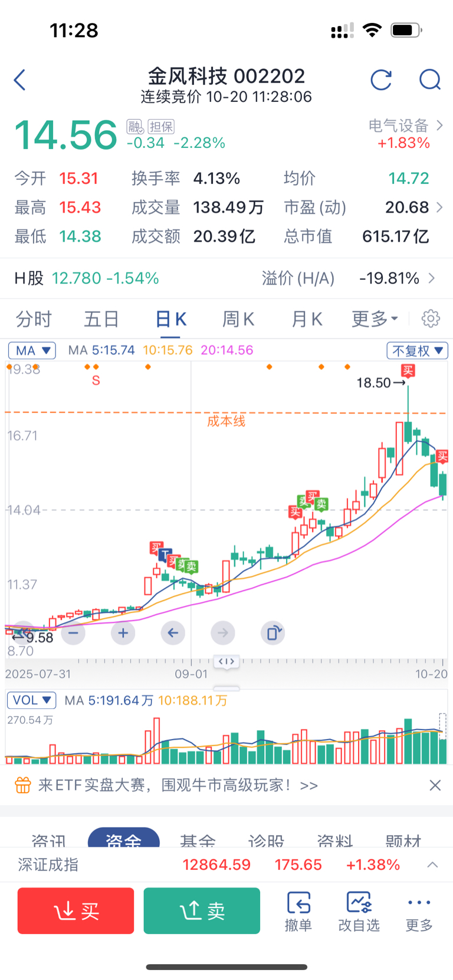Tap 深证成指 12864.59 index value
Viewport: 453px width, 980px height.
tap(216, 864)
